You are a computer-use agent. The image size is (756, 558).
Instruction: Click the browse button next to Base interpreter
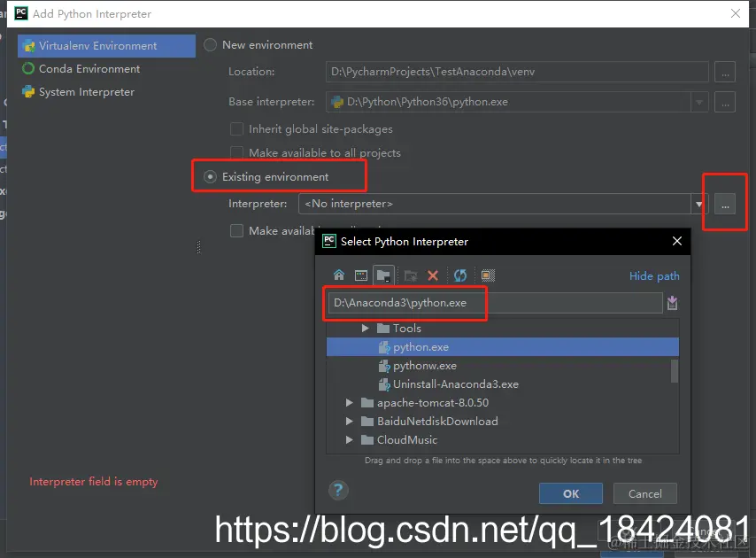pos(725,102)
